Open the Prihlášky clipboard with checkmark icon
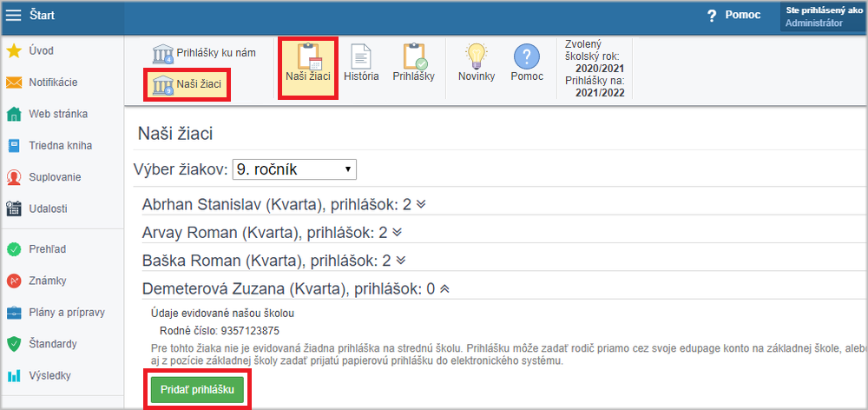The width and height of the screenshot is (868, 410). (x=414, y=56)
